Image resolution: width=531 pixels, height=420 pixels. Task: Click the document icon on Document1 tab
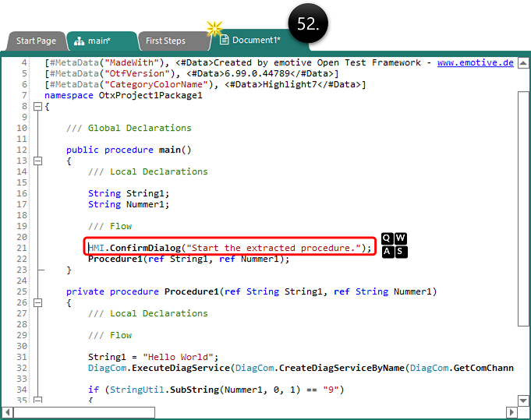[224, 40]
